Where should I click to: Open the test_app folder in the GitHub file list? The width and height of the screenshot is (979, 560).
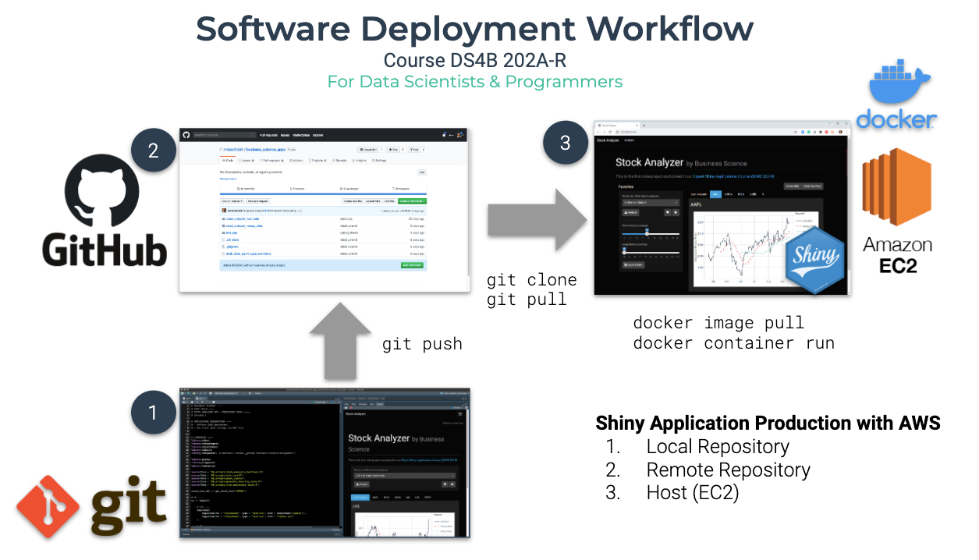coord(231,232)
